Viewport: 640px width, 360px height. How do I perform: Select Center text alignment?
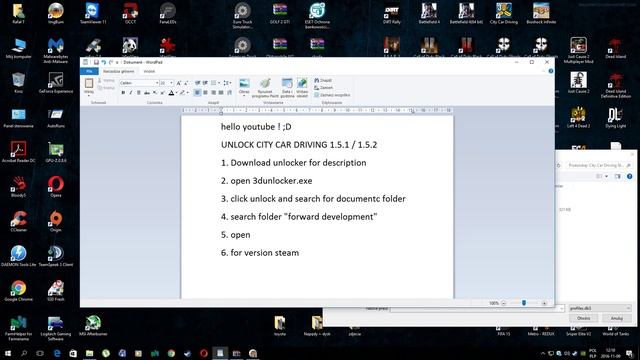(x=205, y=93)
